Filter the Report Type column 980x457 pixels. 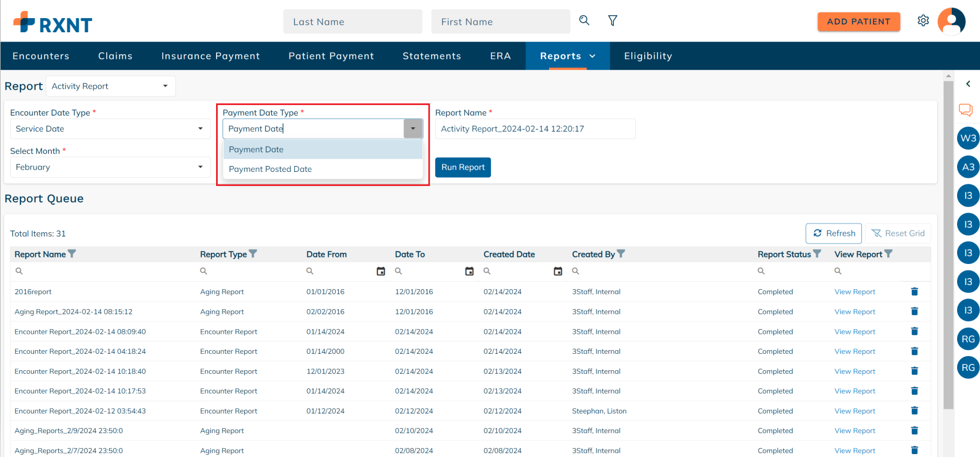253,254
